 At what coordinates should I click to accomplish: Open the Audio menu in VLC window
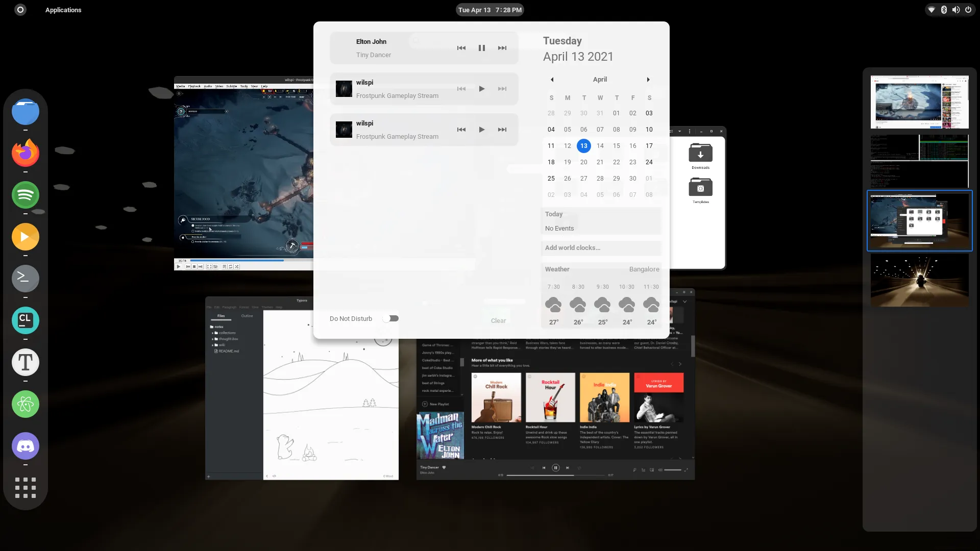click(x=208, y=86)
